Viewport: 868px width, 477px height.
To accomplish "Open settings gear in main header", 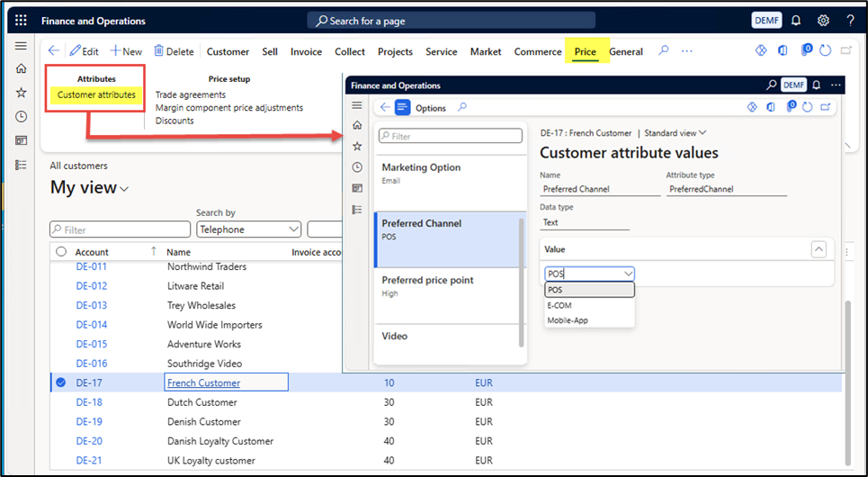I will 823,21.
